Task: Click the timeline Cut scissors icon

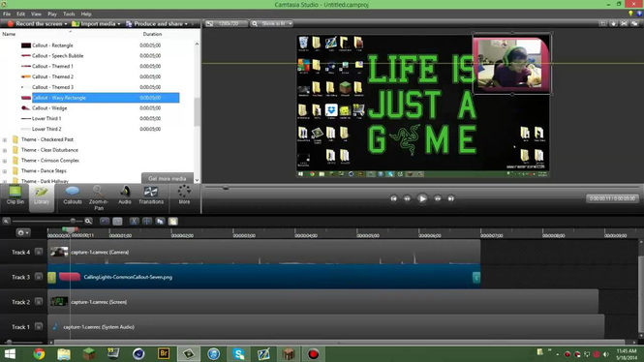Action: point(134,222)
